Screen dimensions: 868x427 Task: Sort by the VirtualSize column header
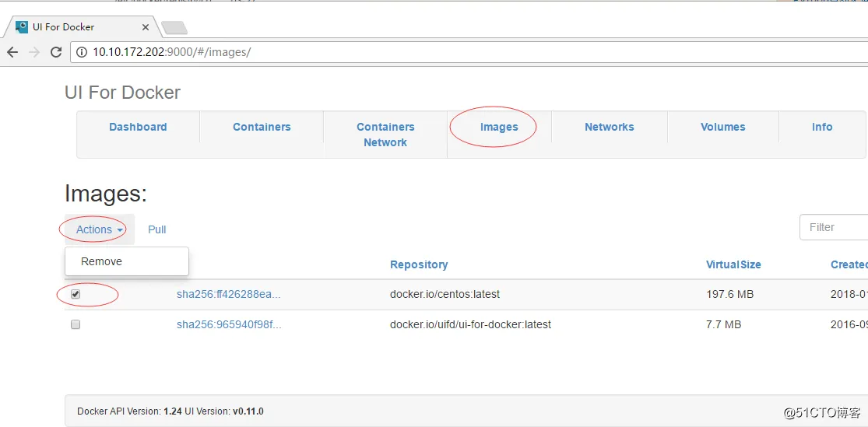pos(733,264)
